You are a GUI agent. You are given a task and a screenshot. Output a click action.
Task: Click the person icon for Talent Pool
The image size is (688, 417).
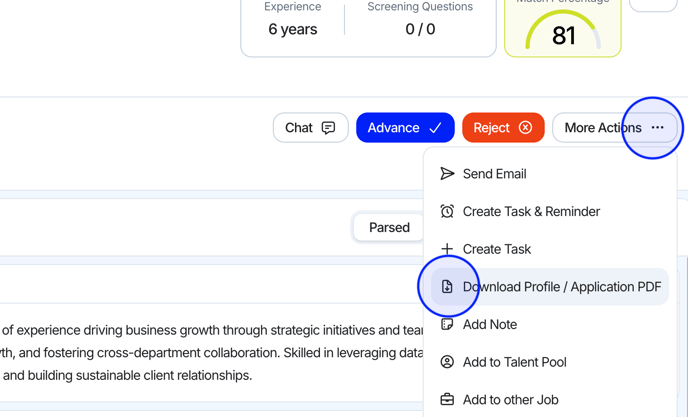pos(447,362)
